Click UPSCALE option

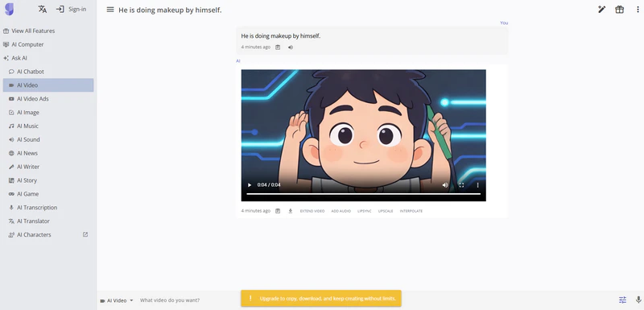click(386, 211)
